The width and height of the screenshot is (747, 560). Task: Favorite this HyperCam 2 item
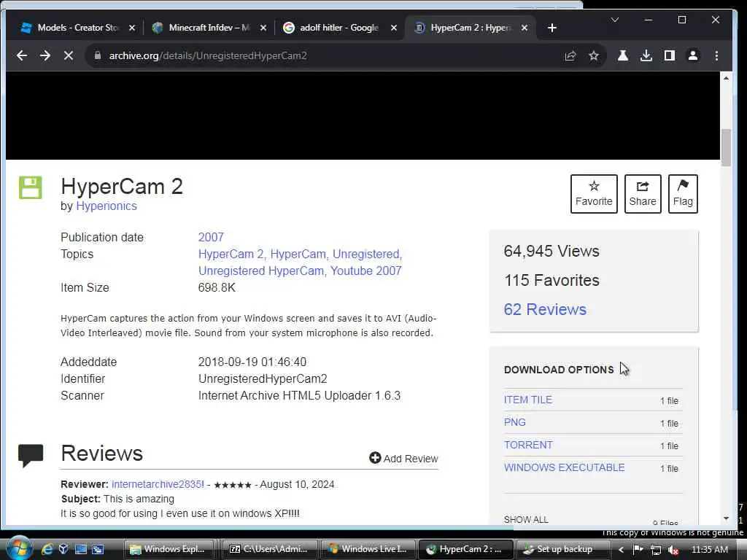click(x=594, y=194)
